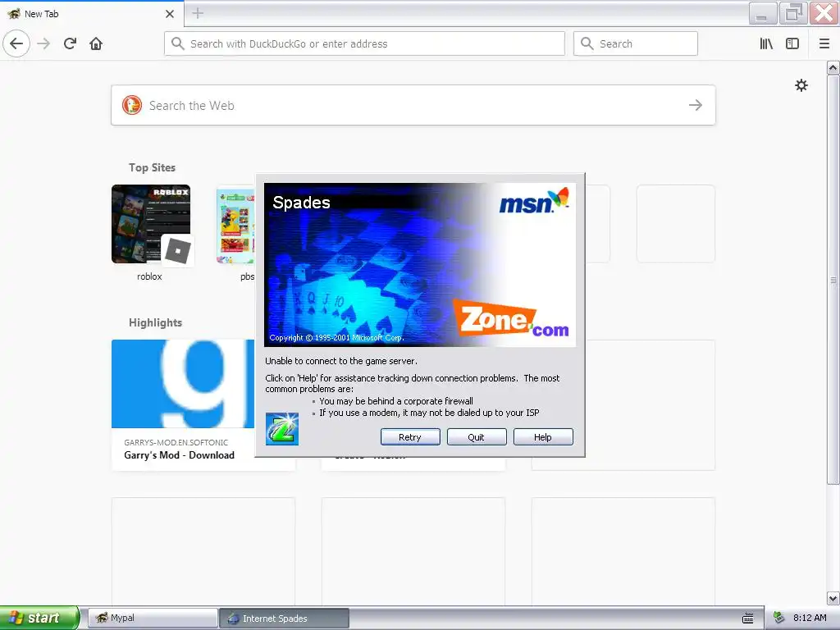The height and width of the screenshot is (630, 840).
Task: Open new tab page settings gear
Action: click(x=801, y=85)
